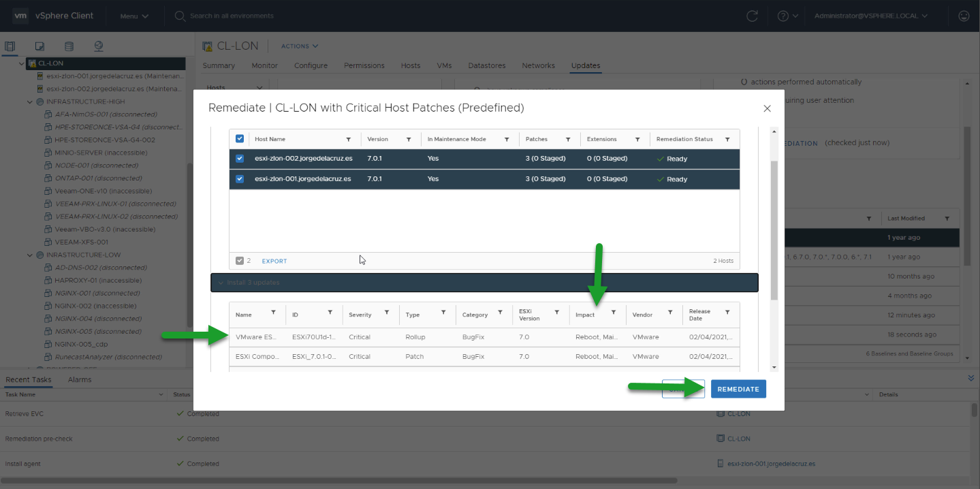The image size is (980, 489).
Task: Select VEEAM-XFS-001 in the inventory tree
Action: pos(81,242)
